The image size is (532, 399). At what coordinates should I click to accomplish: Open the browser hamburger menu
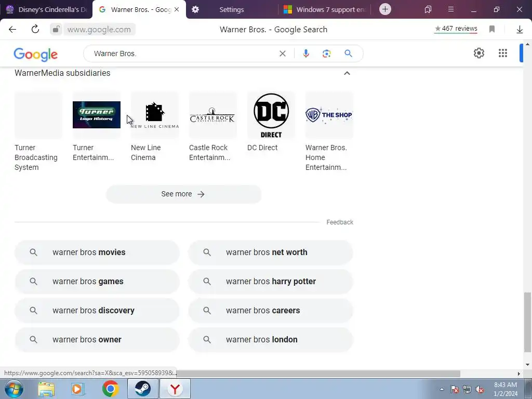pos(451,9)
